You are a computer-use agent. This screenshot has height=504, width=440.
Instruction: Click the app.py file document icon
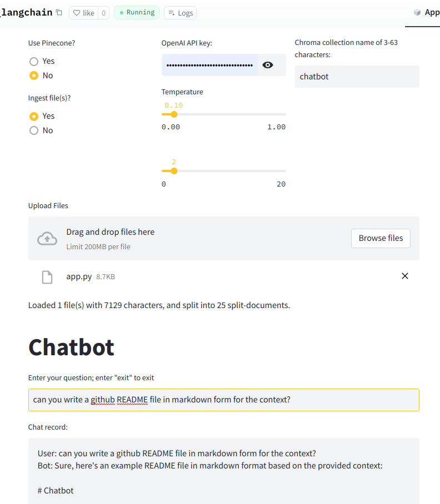[47, 276]
